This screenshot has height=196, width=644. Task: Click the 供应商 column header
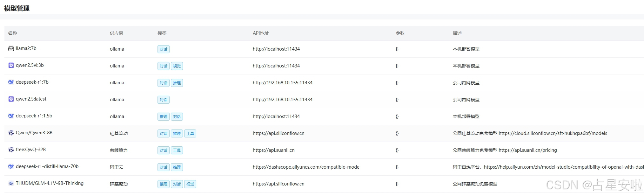coord(117,33)
